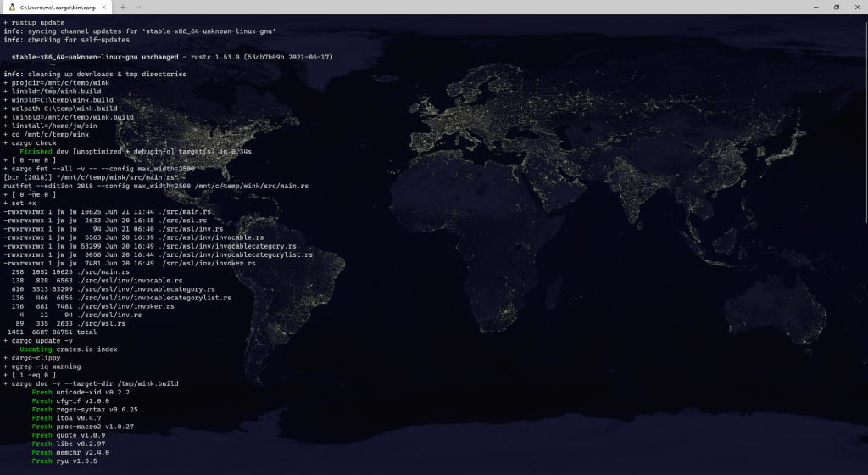The height and width of the screenshot is (475, 868).
Task: Close the Windows Terminal window
Action: click(x=857, y=7)
